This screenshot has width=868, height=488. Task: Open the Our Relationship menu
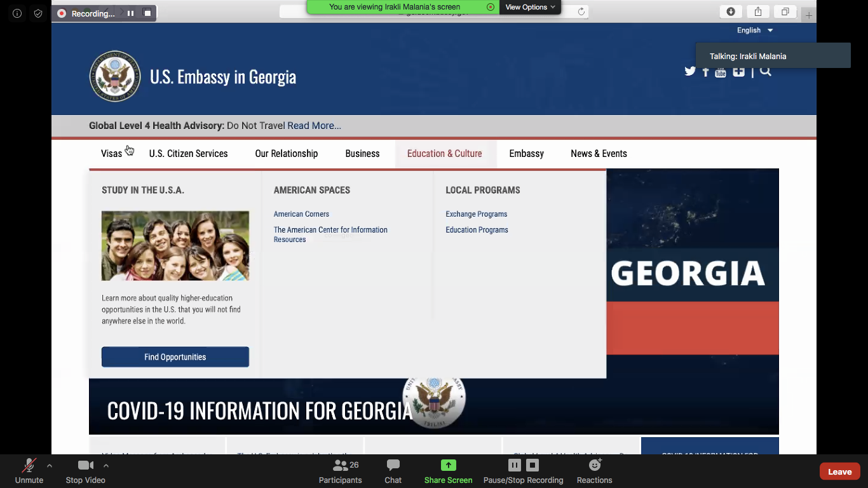(x=287, y=154)
